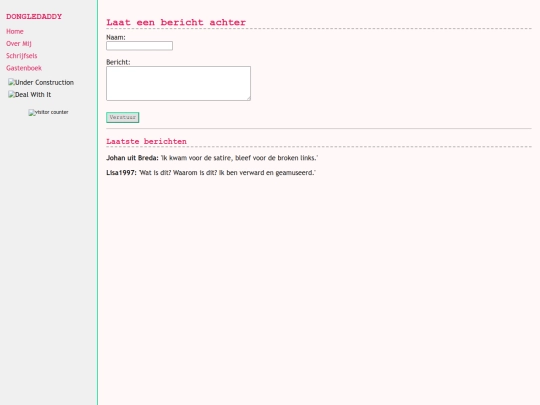This screenshot has height=405, width=540.
Task: Open the Home link in the sidebar
Action: pyautogui.click(x=15, y=31)
